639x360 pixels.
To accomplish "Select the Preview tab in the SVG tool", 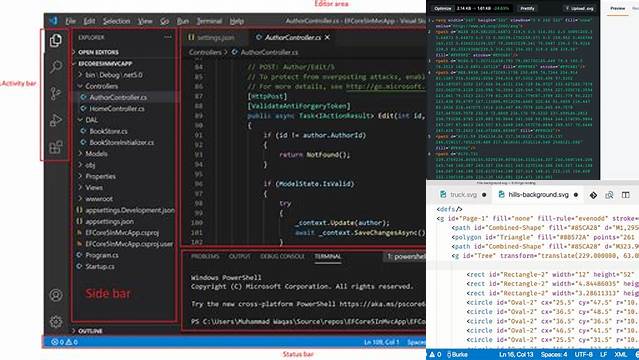I will [617, 8].
